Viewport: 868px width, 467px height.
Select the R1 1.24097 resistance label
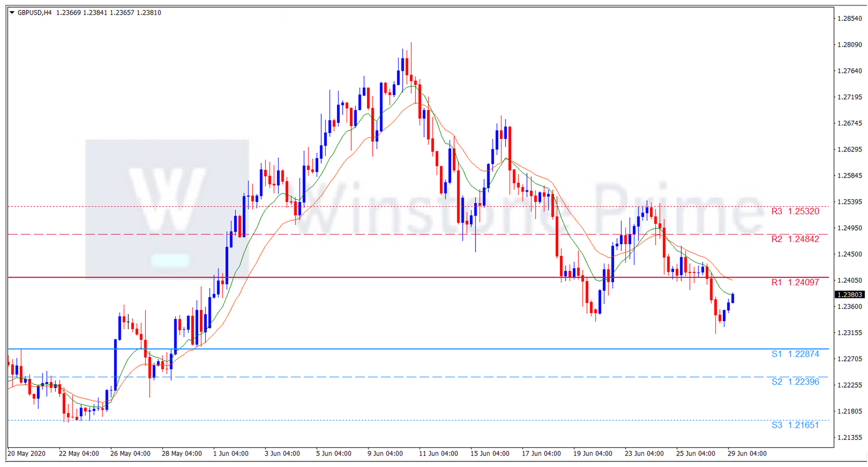pos(795,282)
